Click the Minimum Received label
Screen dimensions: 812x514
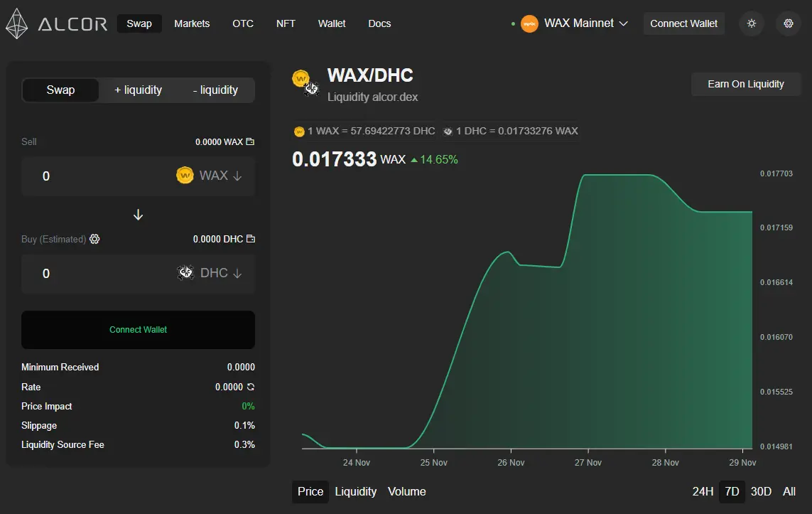point(60,367)
